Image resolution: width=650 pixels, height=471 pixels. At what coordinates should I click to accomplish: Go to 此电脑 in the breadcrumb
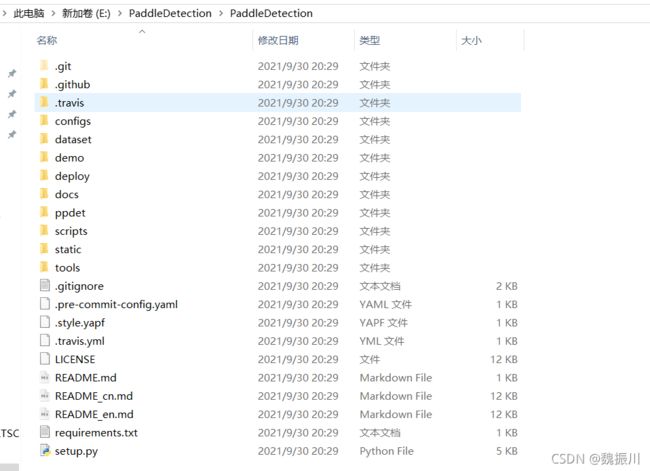[x=29, y=13]
